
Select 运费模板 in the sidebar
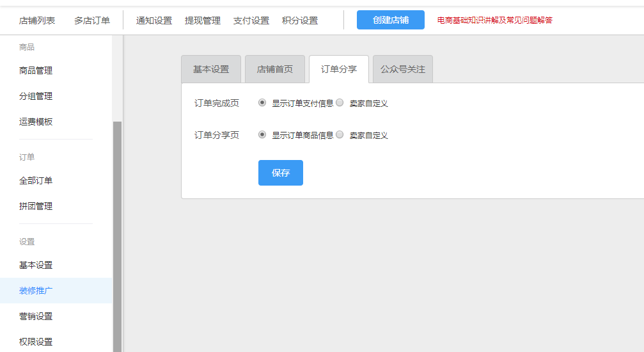click(x=36, y=122)
